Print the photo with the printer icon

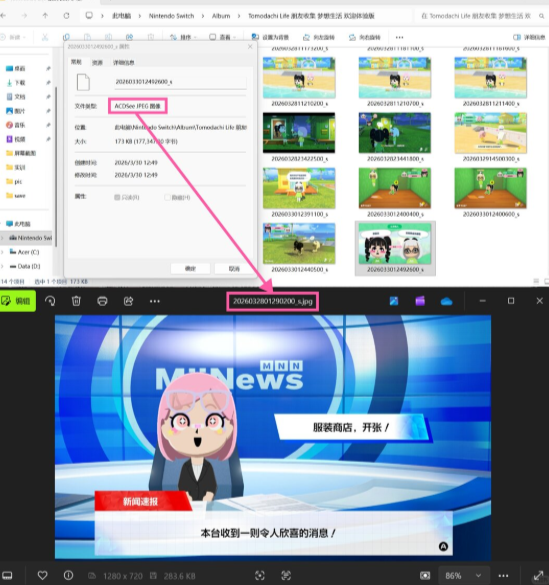coord(102,301)
